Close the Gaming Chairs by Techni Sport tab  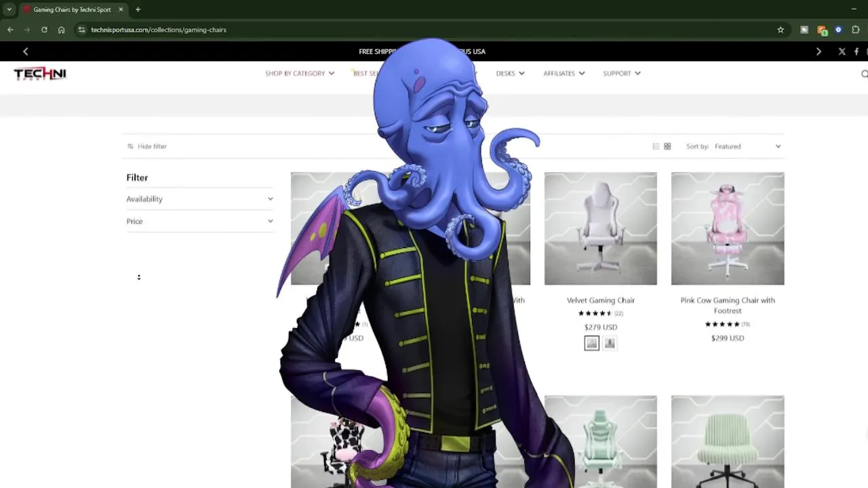[x=121, y=9]
